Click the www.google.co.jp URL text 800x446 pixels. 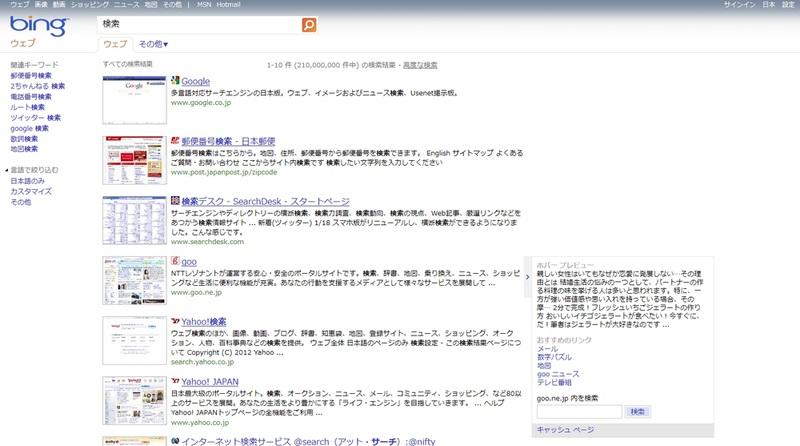201,103
